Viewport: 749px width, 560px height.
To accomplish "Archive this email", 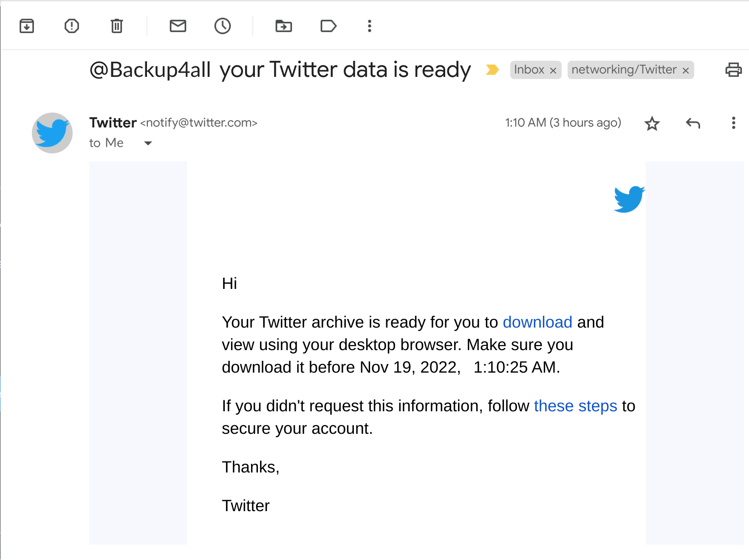I will 27,26.
